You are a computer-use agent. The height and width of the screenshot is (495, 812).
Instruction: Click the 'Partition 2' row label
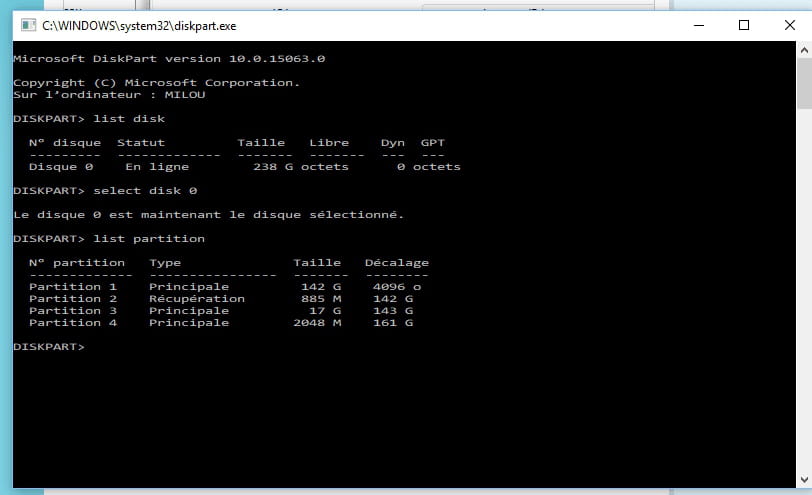(x=73, y=299)
